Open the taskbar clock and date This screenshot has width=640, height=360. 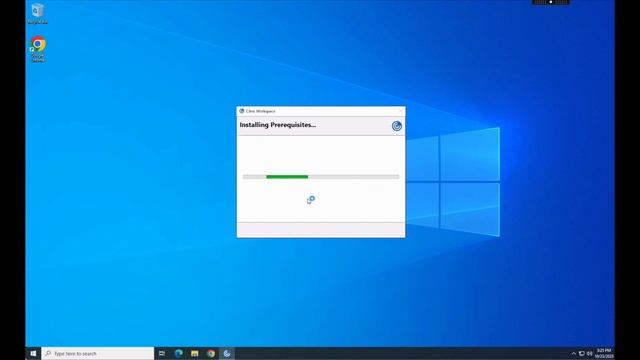click(x=604, y=353)
